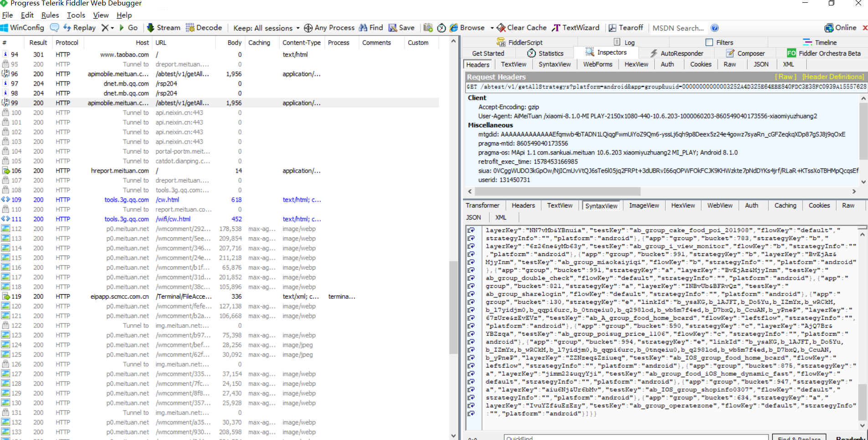Focus the QuickFind input box
The width and height of the screenshot is (868, 440).
pyautogui.click(x=636, y=438)
